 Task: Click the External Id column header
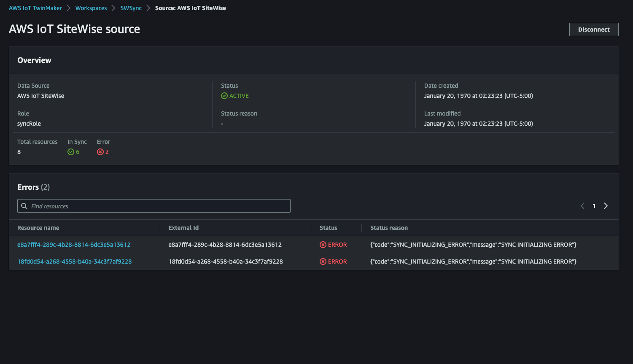pos(183,227)
